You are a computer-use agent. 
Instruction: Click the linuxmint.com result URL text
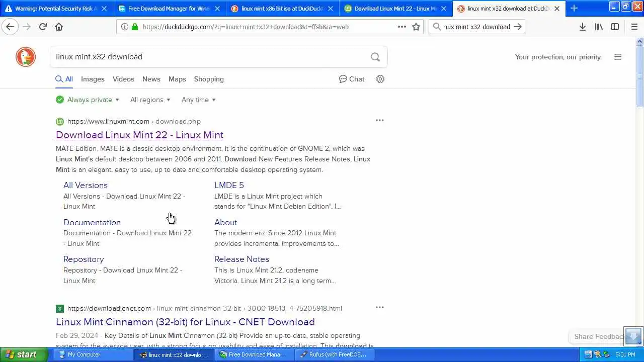click(134, 121)
